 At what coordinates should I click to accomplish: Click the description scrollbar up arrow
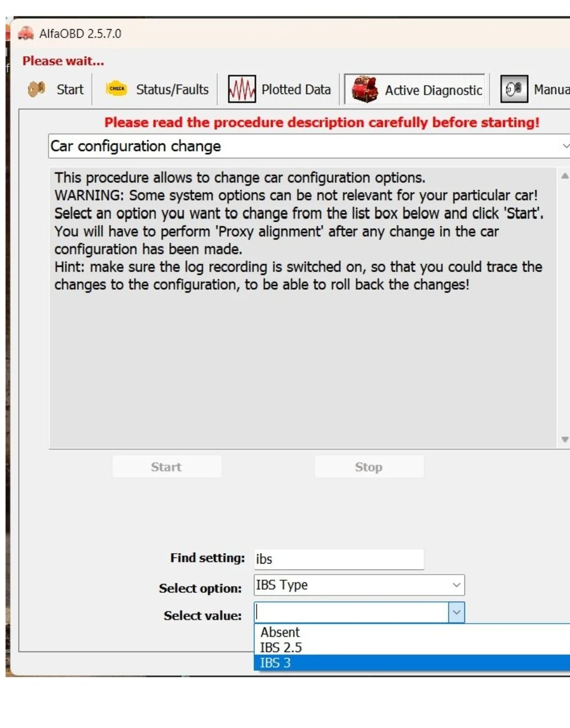(x=565, y=177)
